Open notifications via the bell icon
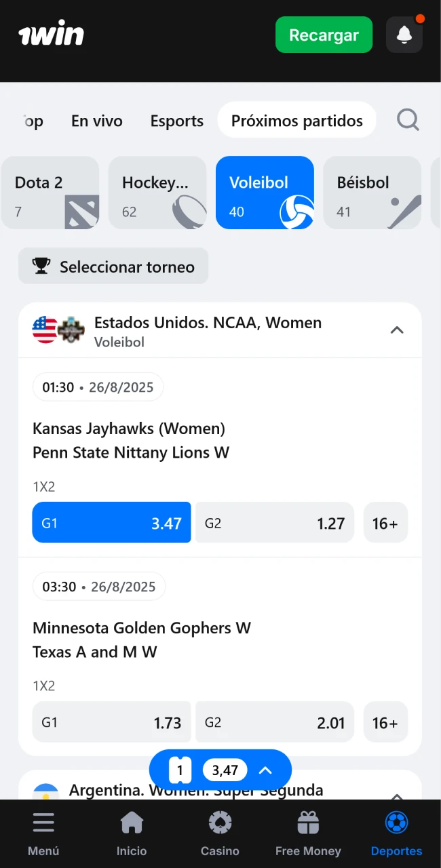441x868 pixels. coord(404,35)
